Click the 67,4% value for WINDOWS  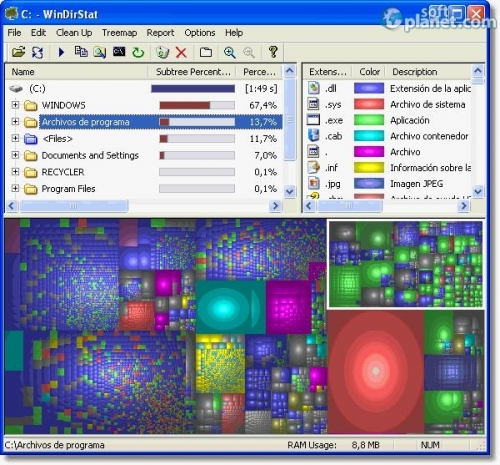point(263,105)
